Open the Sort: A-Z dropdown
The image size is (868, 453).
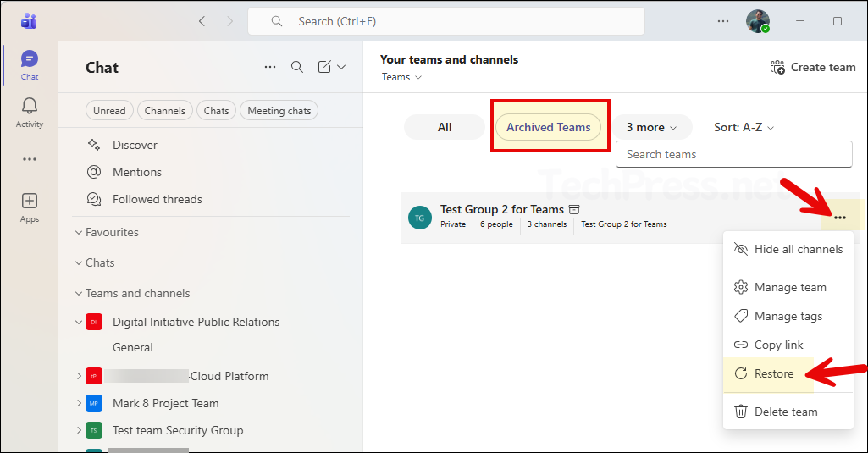744,127
